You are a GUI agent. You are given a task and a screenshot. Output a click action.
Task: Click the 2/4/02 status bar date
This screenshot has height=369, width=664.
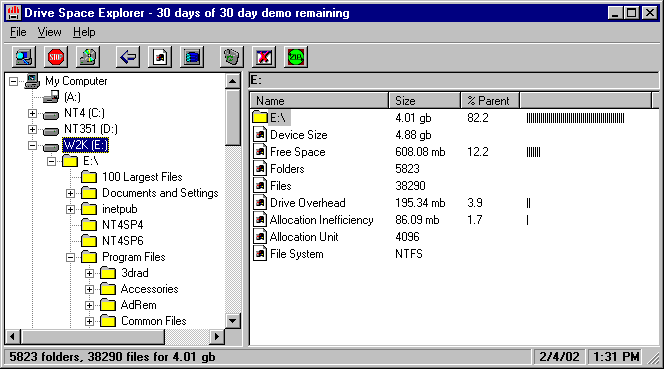point(559,357)
